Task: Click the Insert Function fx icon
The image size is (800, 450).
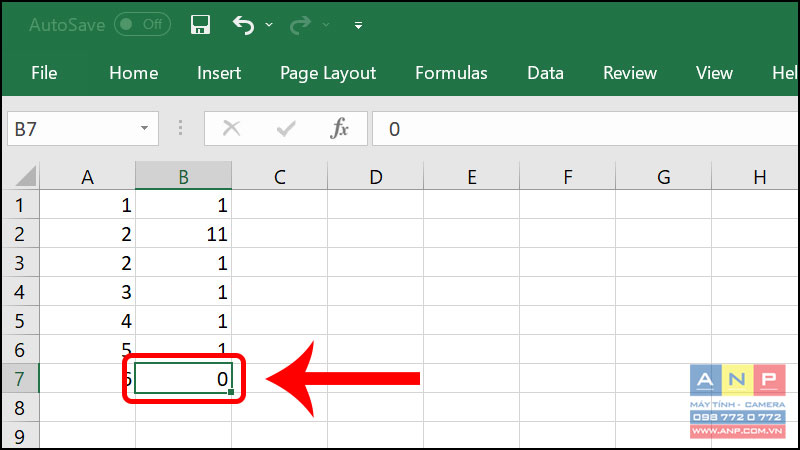Action: 339,128
